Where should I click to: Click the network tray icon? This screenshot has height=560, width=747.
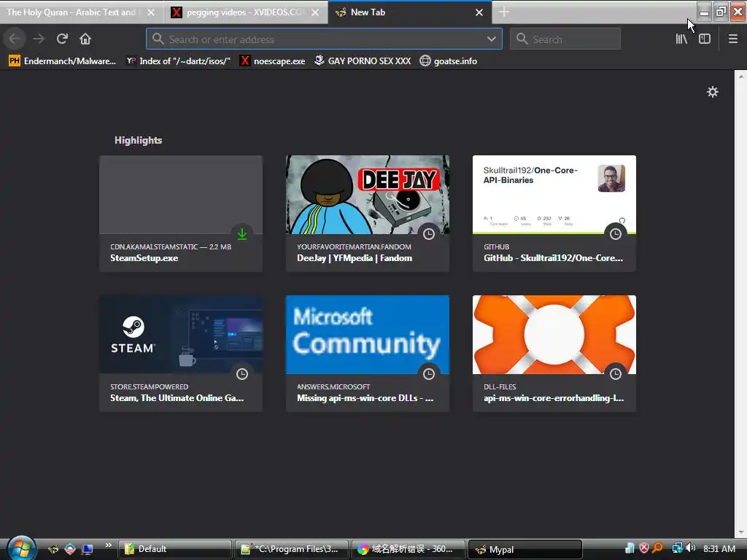coord(677,548)
